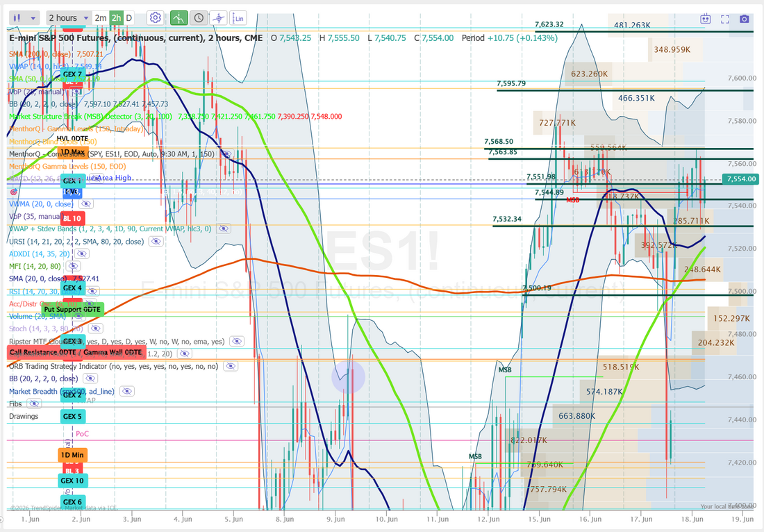Click the 7,532.34 horizontal level label
764x532 pixels.
point(507,219)
